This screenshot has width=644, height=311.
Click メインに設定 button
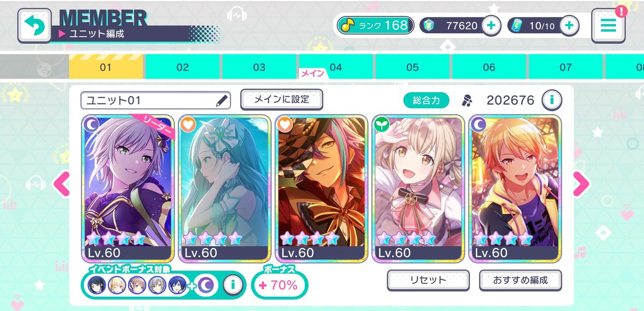coord(282,100)
